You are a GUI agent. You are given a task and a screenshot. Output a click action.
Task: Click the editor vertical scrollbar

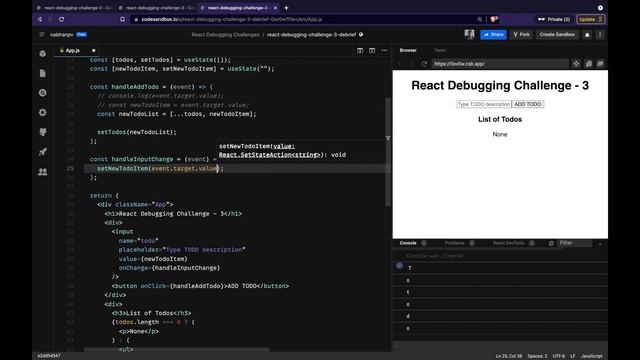click(x=388, y=152)
